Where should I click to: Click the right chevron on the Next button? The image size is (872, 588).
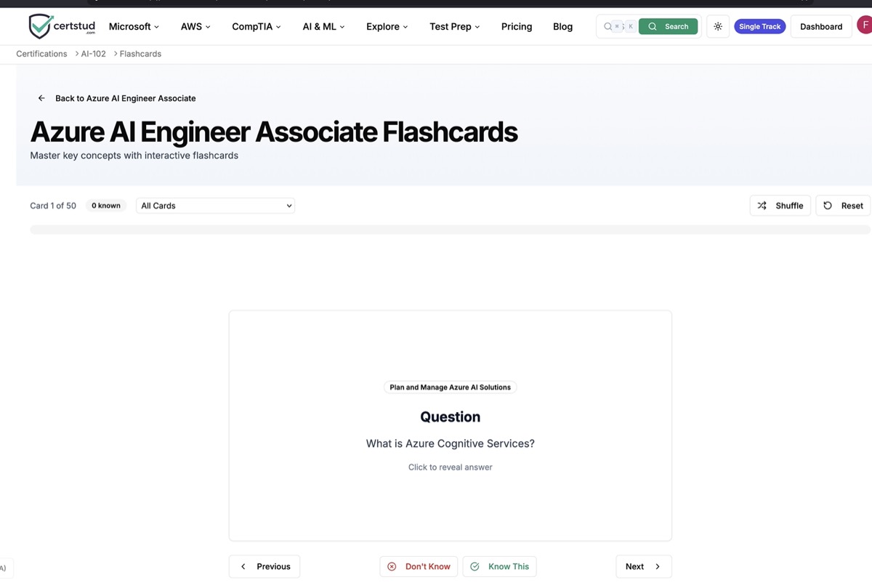pos(656,565)
